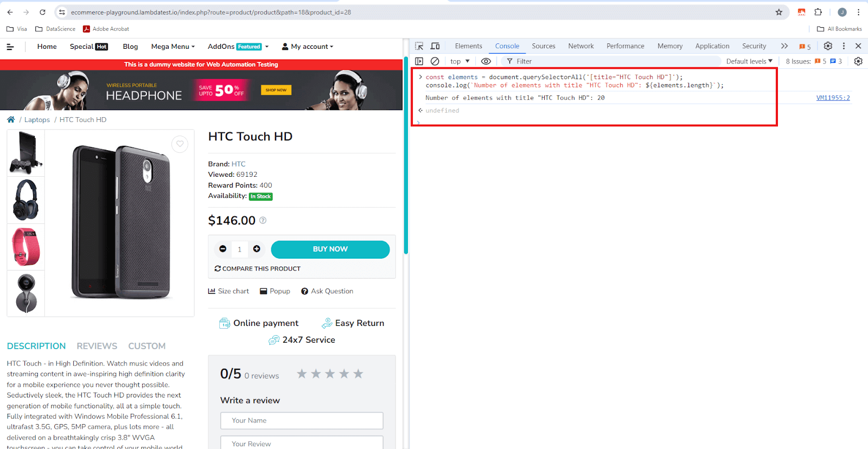Expand the Mega Menu dropdown
The image size is (868, 449).
[173, 47]
